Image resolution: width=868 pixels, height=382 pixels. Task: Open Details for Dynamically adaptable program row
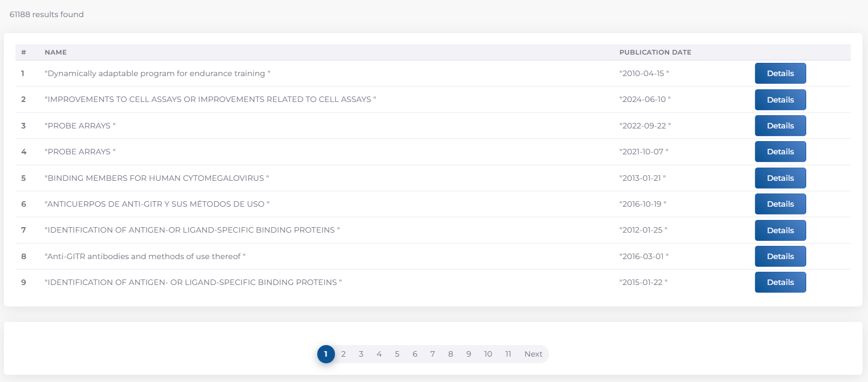(x=780, y=73)
